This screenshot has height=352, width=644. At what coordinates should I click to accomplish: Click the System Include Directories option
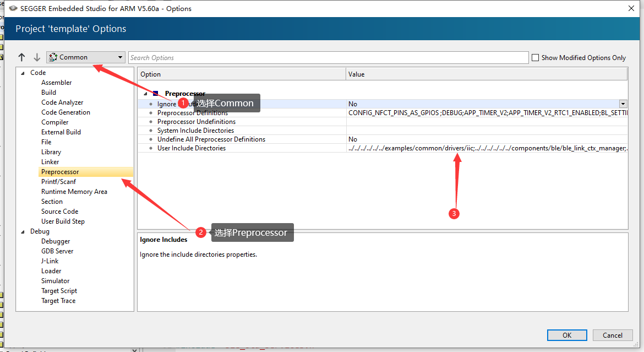point(195,131)
